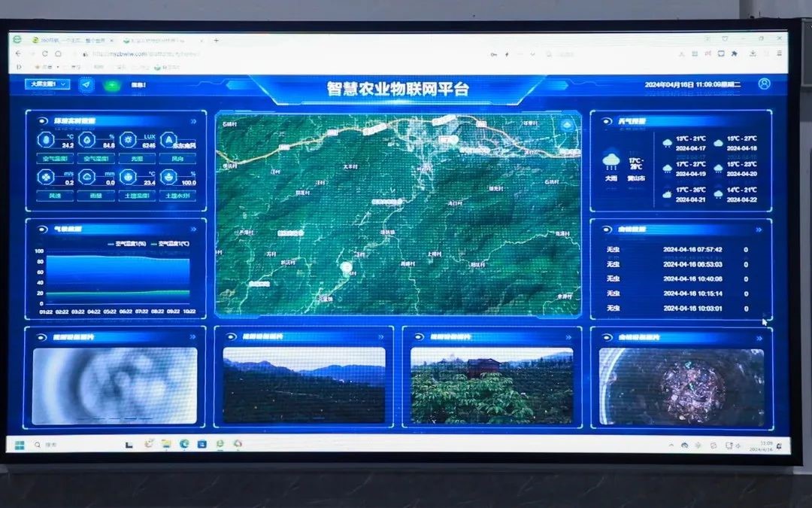Click the rainfall cloud icon showing 0.0 mm
The width and height of the screenshot is (812, 508).
click(x=86, y=178)
